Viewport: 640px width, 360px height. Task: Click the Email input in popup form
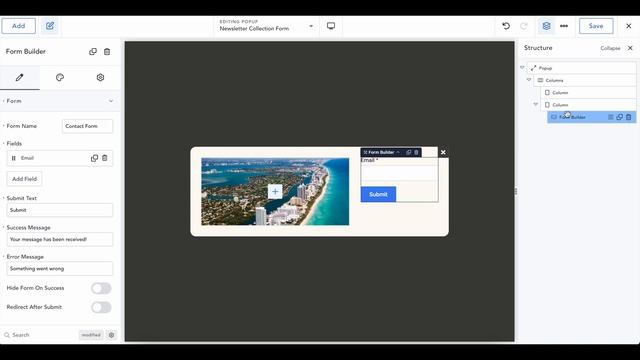pos(399,173)
